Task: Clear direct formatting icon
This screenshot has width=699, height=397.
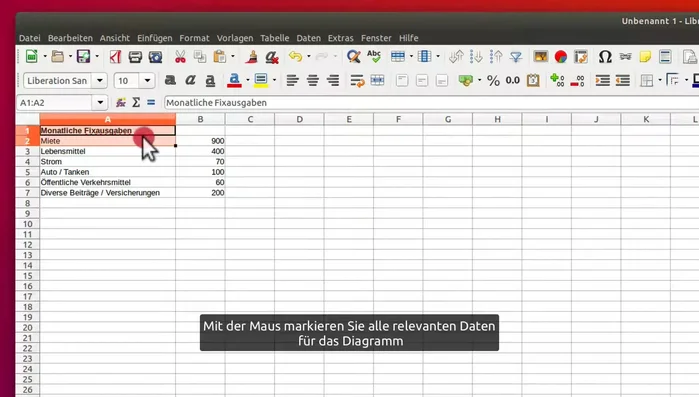Action: click(x=271, y=57)
